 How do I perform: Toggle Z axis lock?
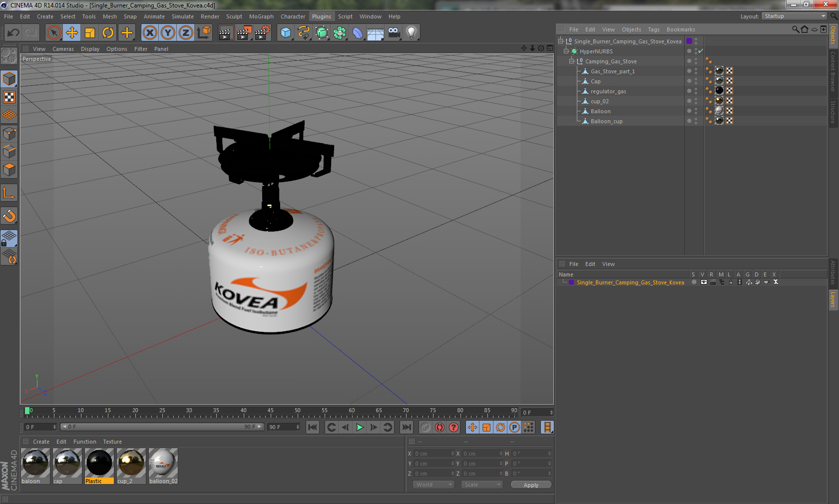coord(186,33)
